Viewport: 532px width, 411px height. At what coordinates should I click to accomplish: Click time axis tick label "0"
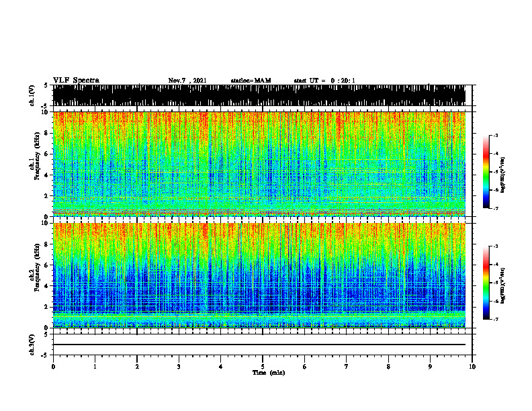pyautogui.click(x=53, y=367)
